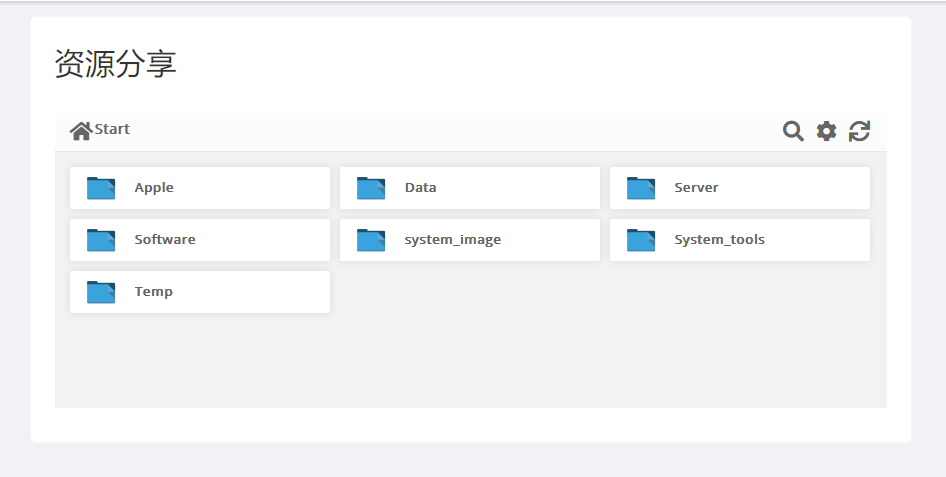The image size is (946, 477).
Task: Click the system_image folder icon
Action: 371,240
